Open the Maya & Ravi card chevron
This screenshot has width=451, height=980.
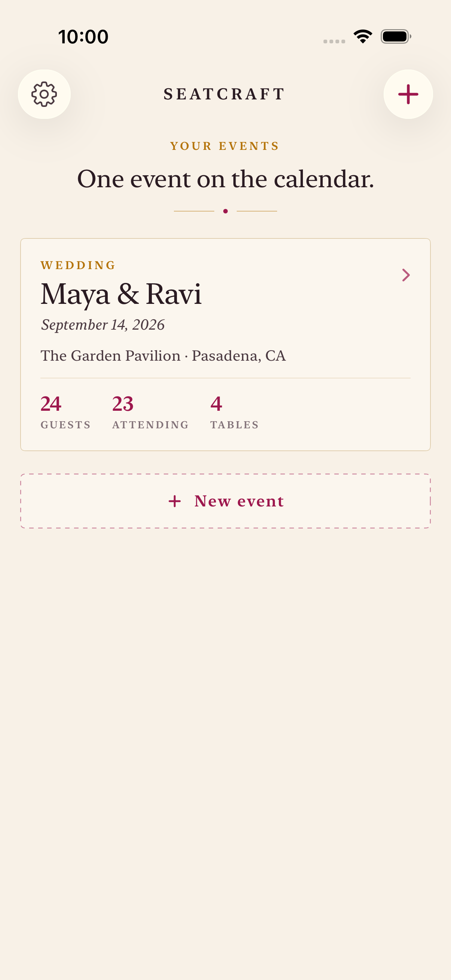click(x=406, y=275)
